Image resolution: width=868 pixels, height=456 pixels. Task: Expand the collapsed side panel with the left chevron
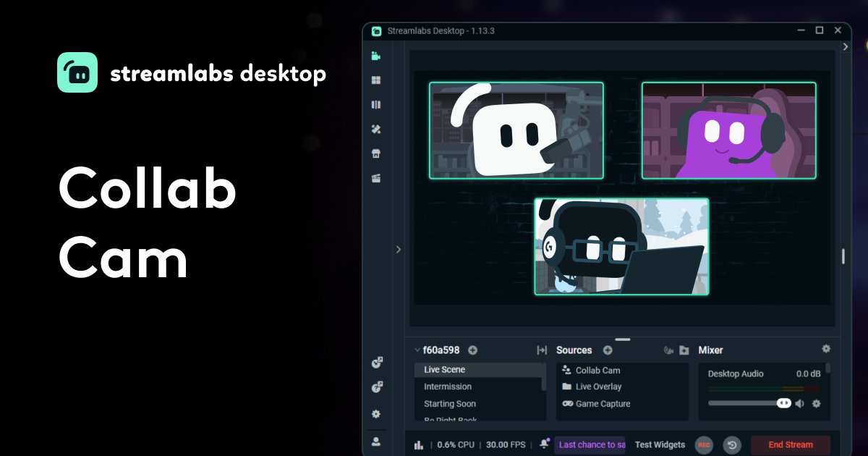(x=398, y=249)
